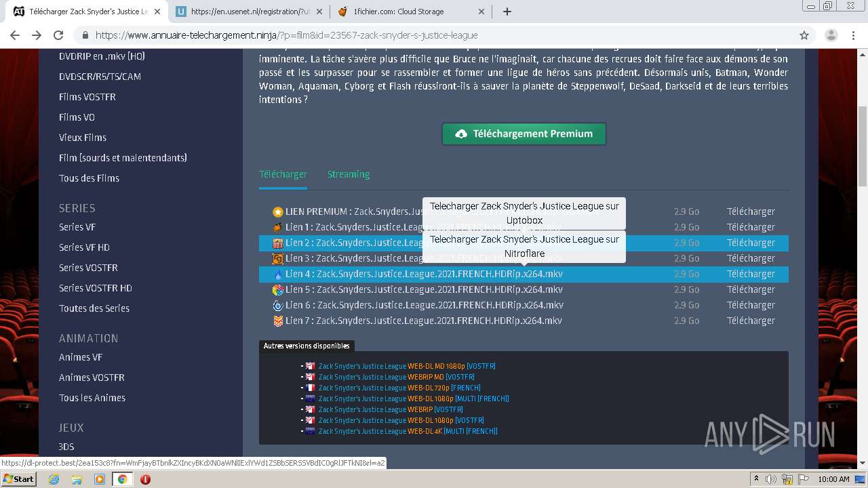This screenshot has height=488, width=868.
Task: Open Animes VOSTFR category
Action: pyautogui.click(x=92, y=378)
